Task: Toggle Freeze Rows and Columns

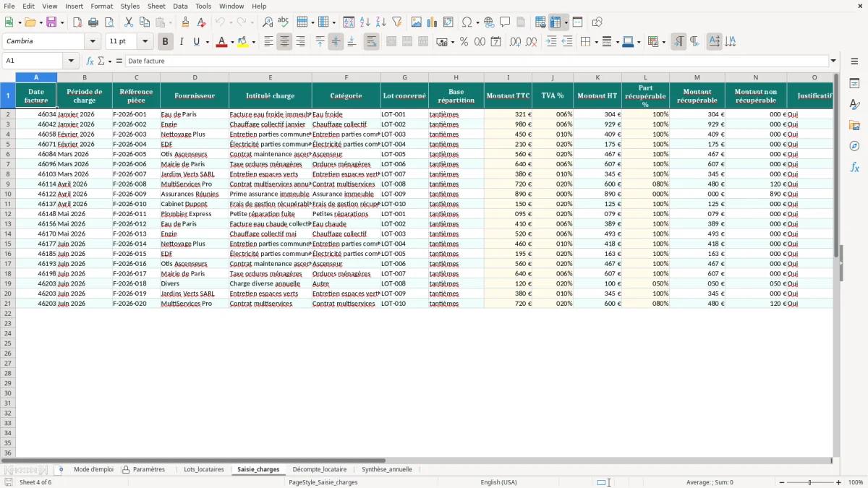Action: pos(556,22)
